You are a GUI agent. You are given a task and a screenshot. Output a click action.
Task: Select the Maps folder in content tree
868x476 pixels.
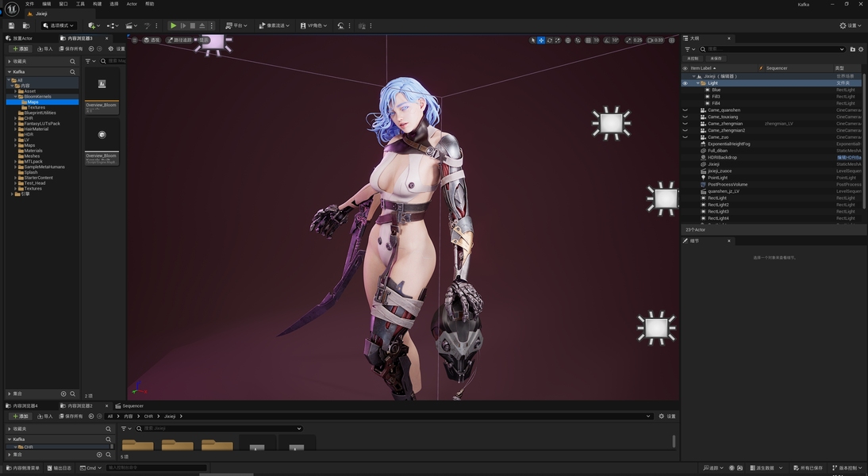click(x=33, y=102)
